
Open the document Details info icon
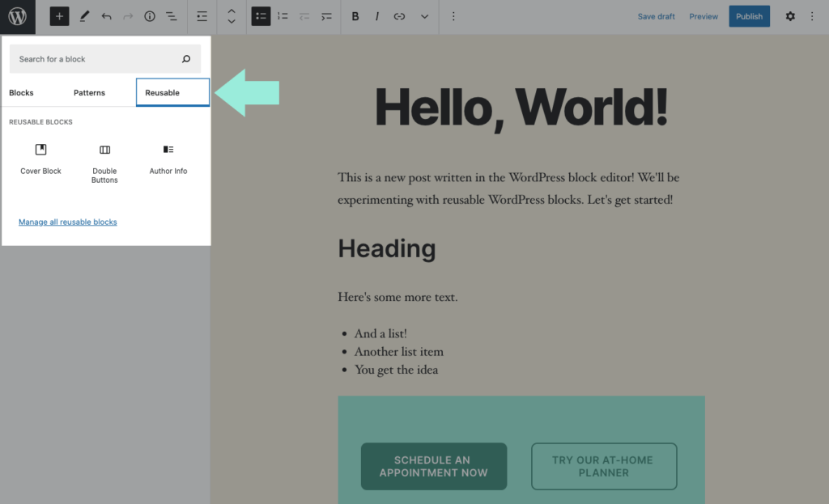150,16
